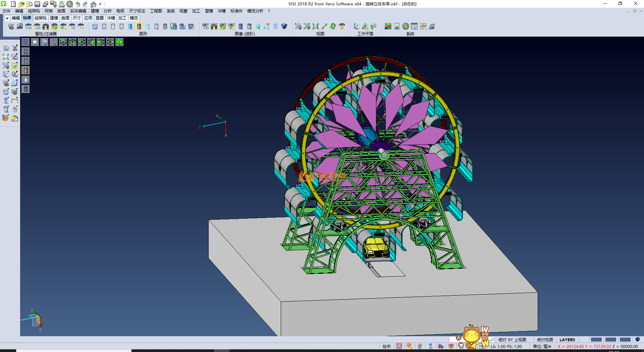This screenshot has height=352, width=644.
Task: Open the viewport menu list button
Action: coord(25,42)
